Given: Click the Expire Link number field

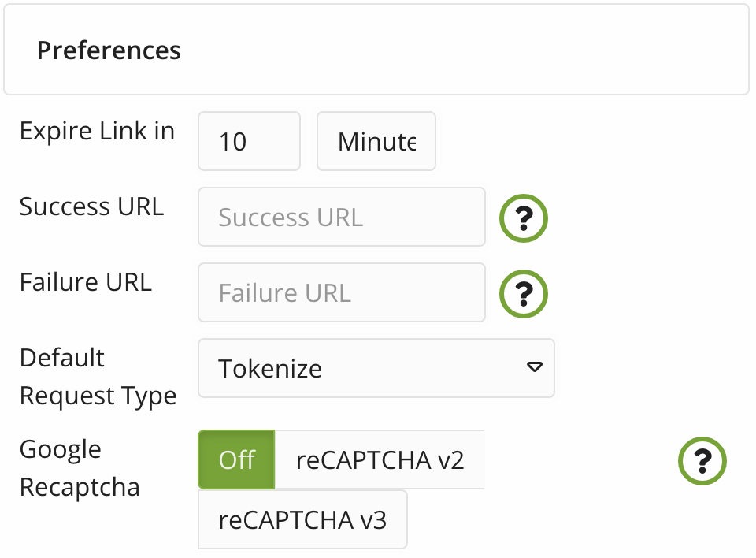Looking at the screenshot, I should (249, 141).
